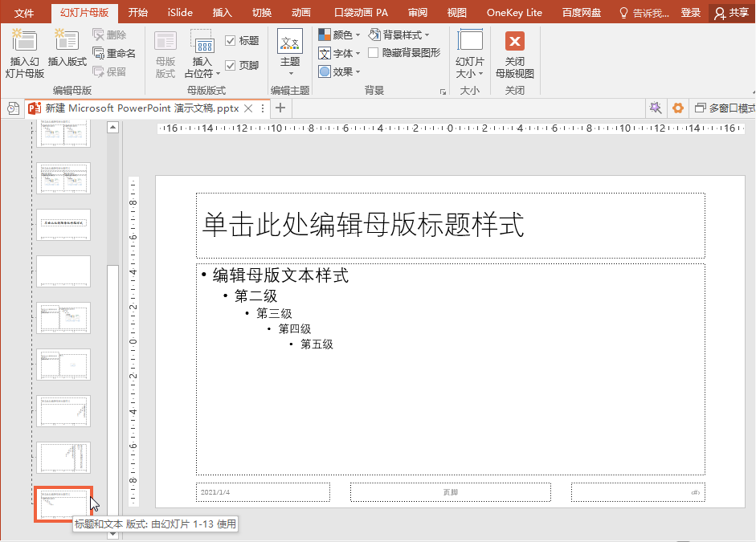
Task: Click the Delete (删除) layout icon
Action: coord(98,35)
